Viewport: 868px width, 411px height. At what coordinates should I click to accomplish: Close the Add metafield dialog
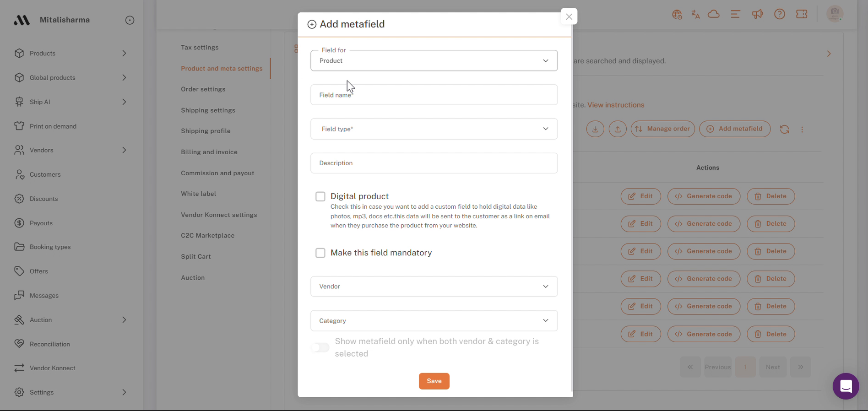click(x=569, y=16)
